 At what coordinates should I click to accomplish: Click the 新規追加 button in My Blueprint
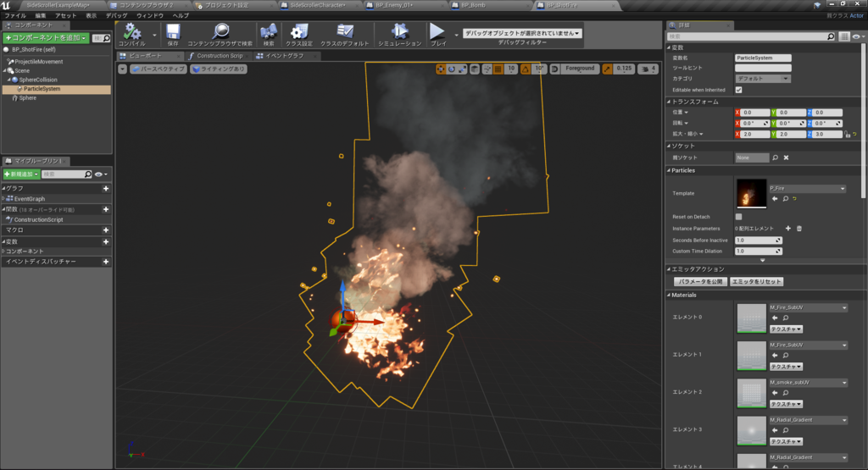[21, 174]
